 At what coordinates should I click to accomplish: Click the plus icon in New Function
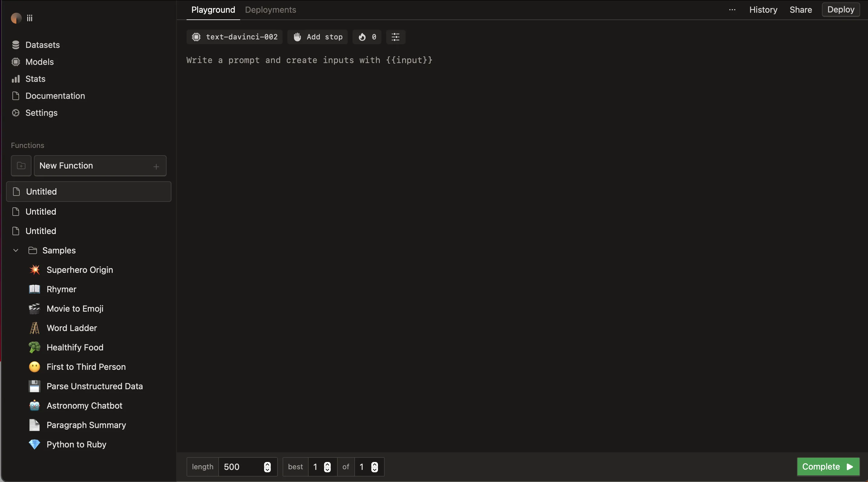156,166
